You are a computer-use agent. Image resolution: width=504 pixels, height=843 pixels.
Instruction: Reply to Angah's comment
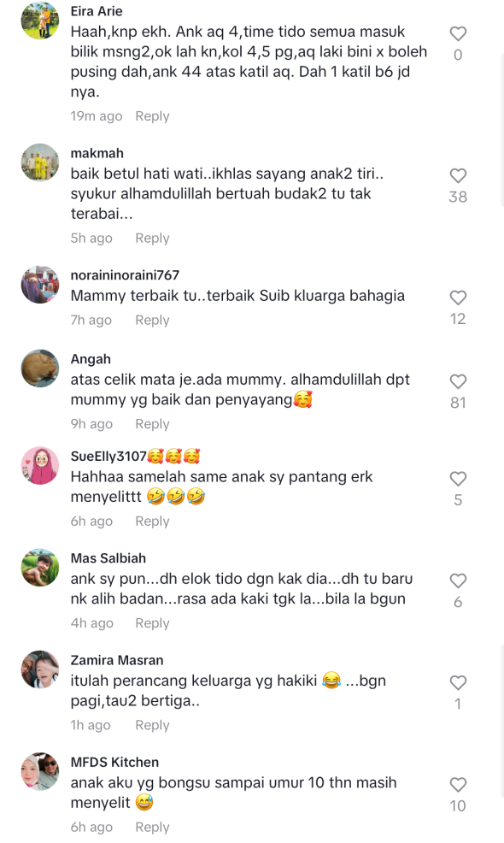[152, 424]
